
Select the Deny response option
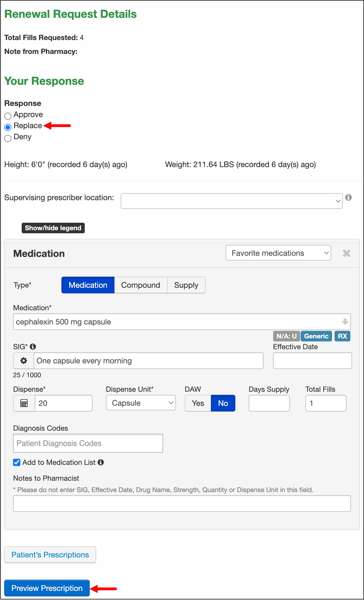click(x=8, y=138)
